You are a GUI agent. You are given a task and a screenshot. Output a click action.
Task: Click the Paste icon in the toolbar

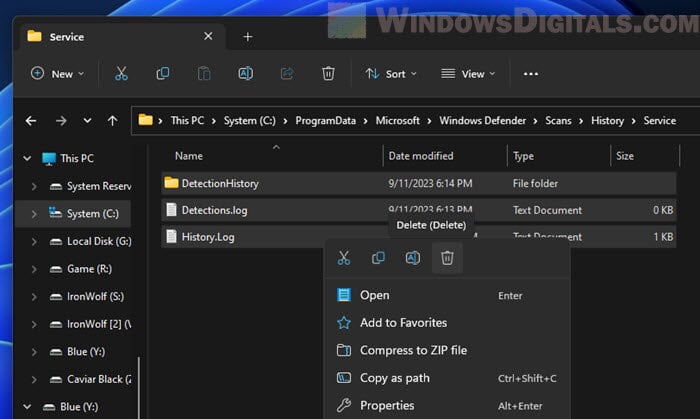(204, 74)
